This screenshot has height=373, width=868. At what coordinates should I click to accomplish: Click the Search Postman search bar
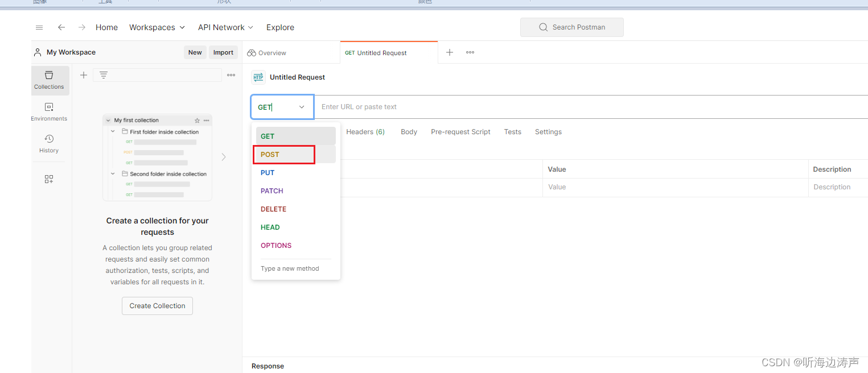(571, 27)
